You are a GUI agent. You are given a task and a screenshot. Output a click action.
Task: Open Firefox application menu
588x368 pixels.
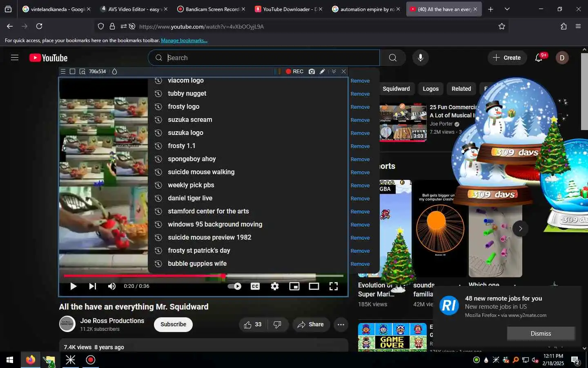click(578, 26)
